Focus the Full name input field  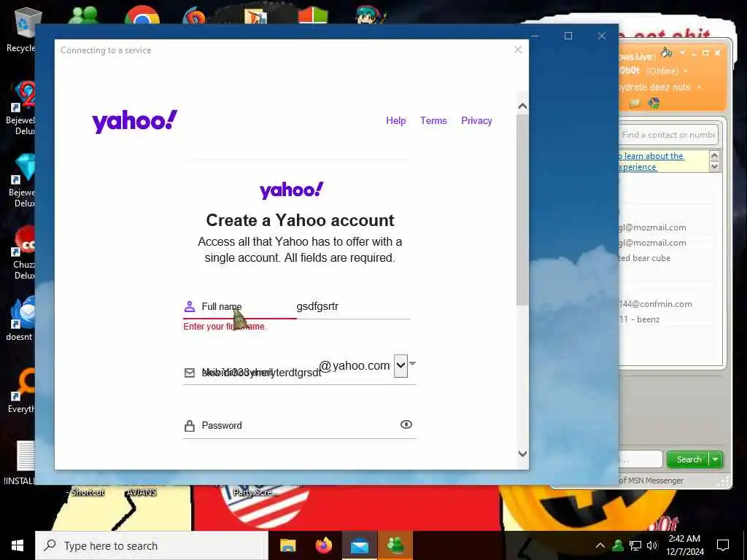tap(239, 306)
